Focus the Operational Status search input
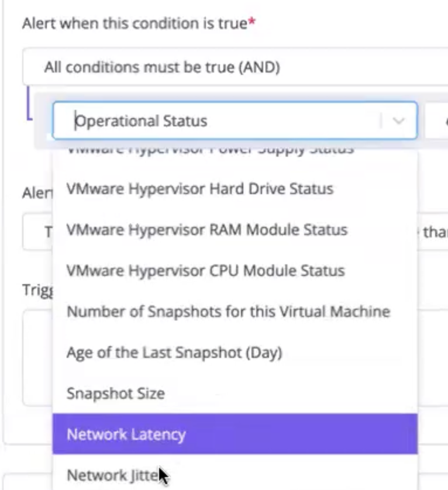Image resolution: width=448 pixels, height=490 pixels. pos(225,120)
